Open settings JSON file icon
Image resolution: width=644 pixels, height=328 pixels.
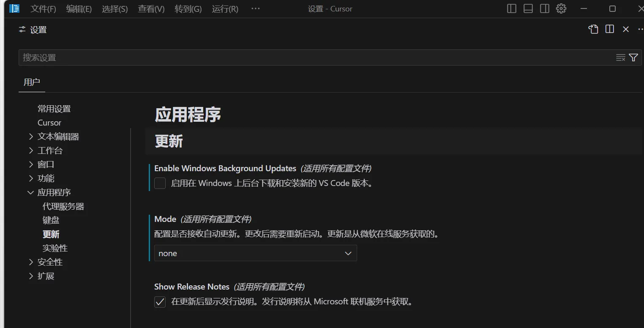(593, 29)
